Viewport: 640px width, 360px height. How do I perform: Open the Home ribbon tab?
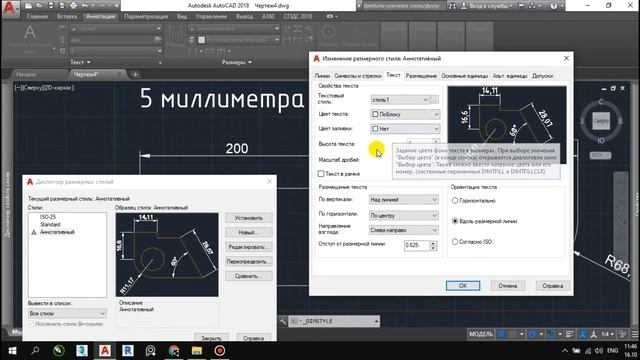37,16
